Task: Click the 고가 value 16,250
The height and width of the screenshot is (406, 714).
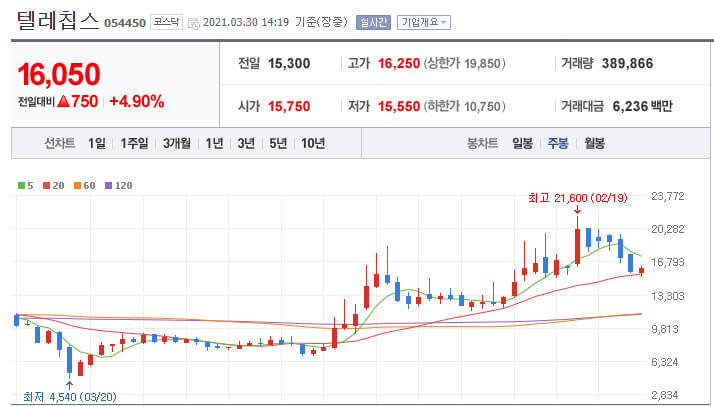Action: [399, 63]
